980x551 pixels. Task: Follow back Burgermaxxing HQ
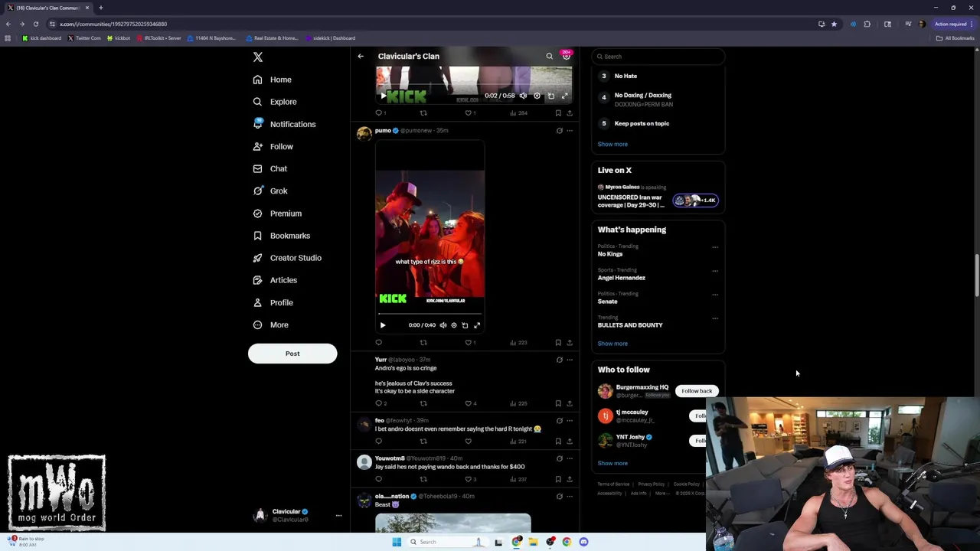697,391
